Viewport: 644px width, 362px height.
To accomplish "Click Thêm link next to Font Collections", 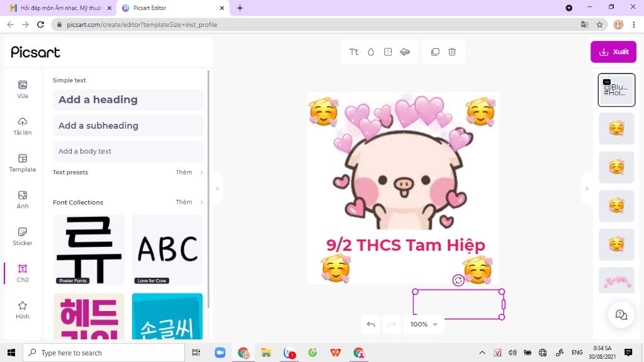I will coord(184,202).
